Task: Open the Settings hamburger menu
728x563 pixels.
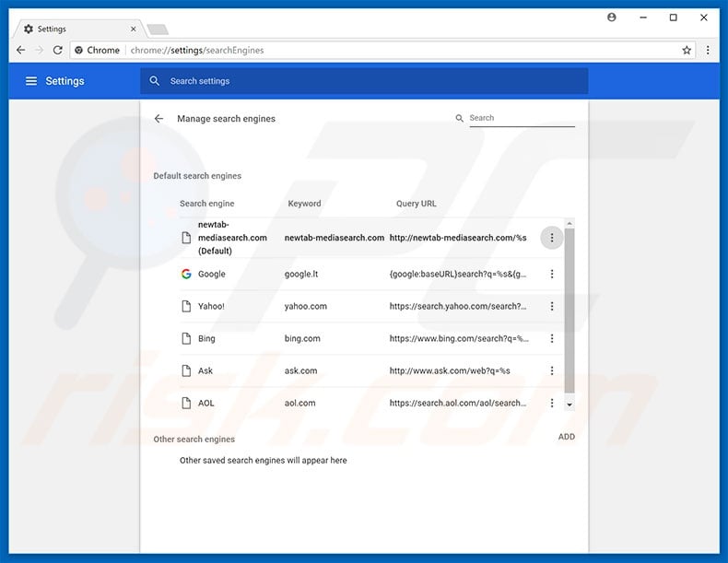Action: click(x=31, y=81)
